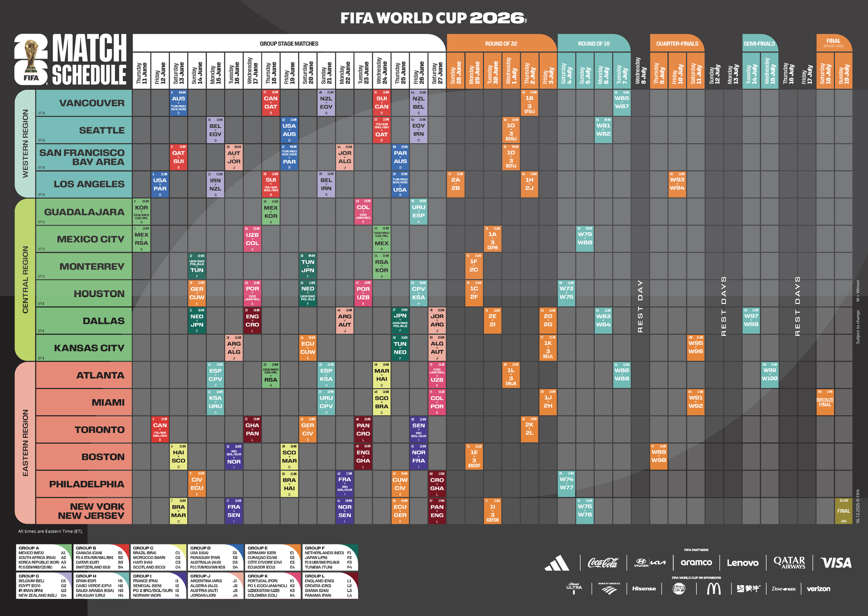The width and height of the screenshot is (868, 616).
Task: Click the Lenovo logo
Action: tap(742, 563)
